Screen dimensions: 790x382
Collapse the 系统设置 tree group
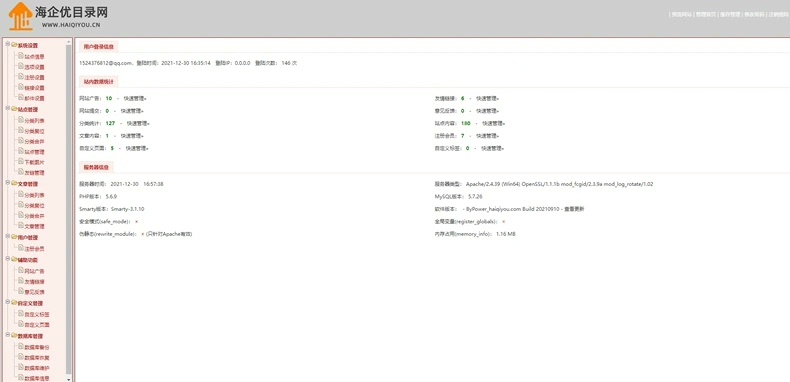[8, 44]
